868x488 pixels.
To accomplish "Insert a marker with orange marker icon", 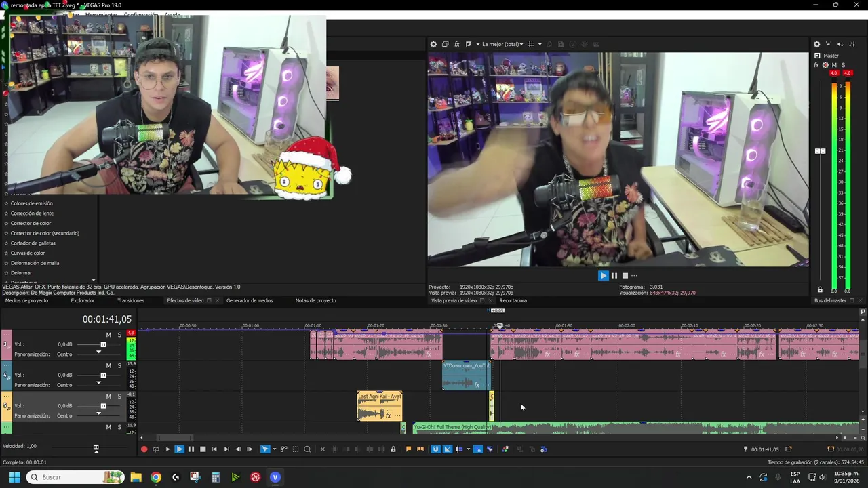I will tap(408, 449).
